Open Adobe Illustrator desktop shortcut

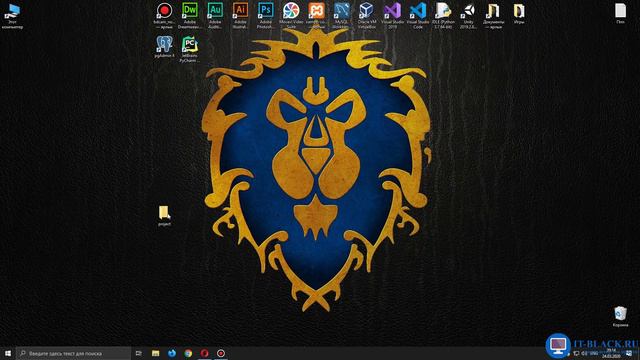tap(240, 16)
